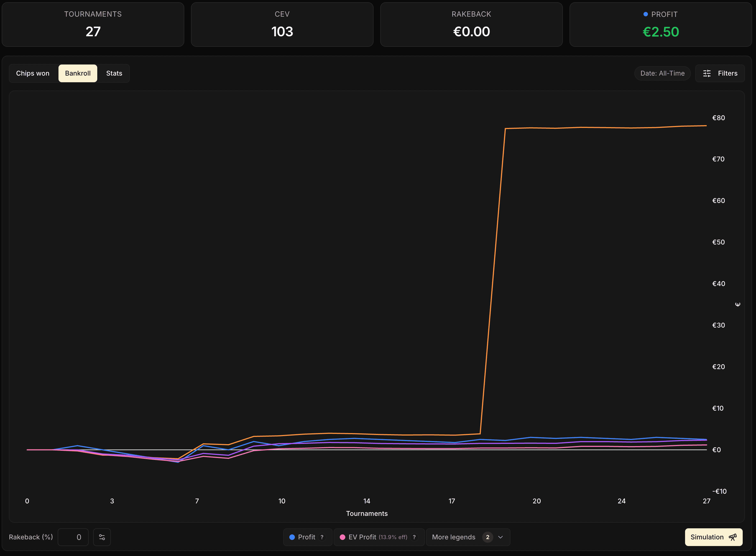This screenshot has height=556, width=756.
Task: Click the currency symbol icon beside the chart axis
Action: (x=737, y=304)
